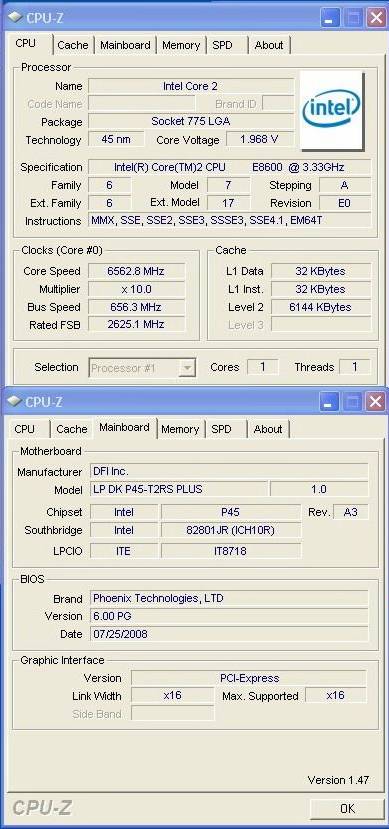This screenshot has height=829, width=389.
Task: Click the empty Level 3 cache field
Action: (321, 325)
